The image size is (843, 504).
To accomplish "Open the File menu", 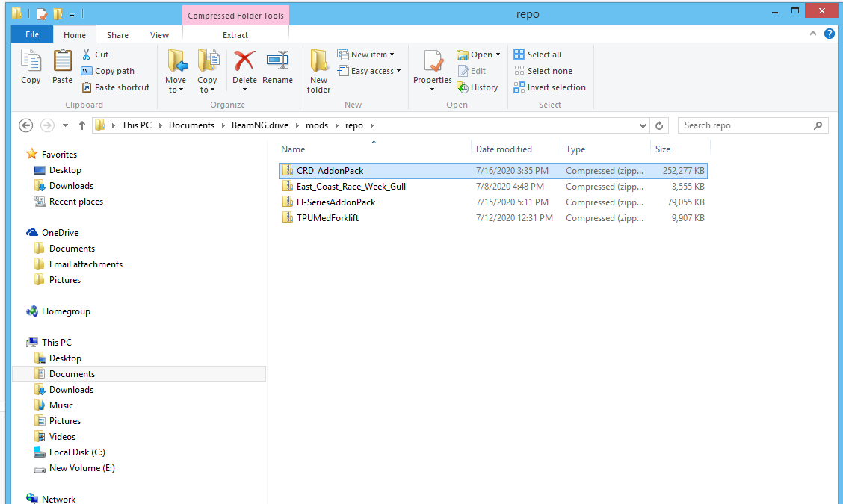I will [32, 34].
